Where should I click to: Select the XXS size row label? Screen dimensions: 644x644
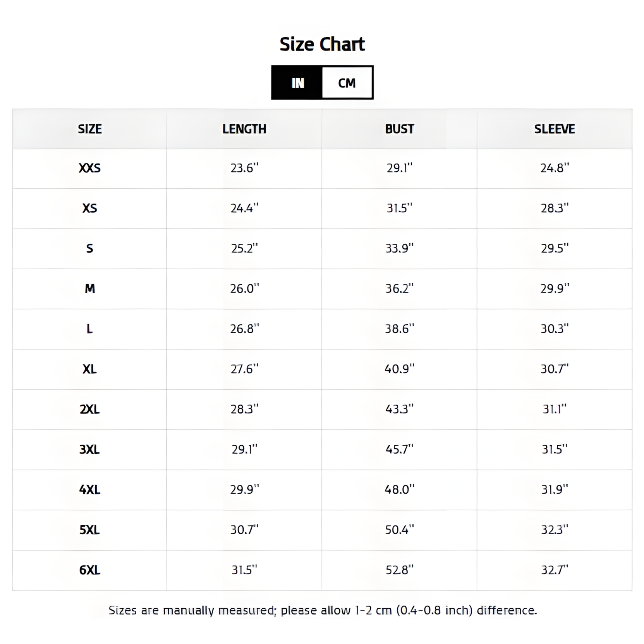90,168
